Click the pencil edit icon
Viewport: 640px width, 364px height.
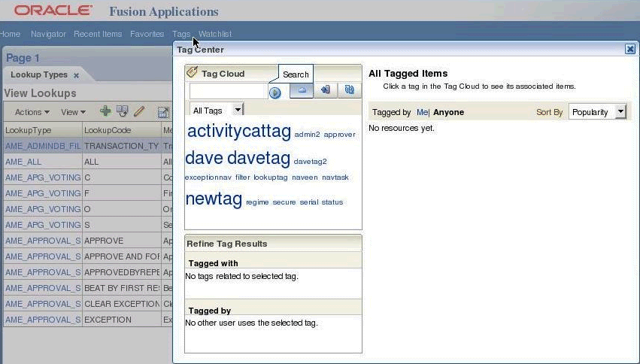[x=139, y=111]
